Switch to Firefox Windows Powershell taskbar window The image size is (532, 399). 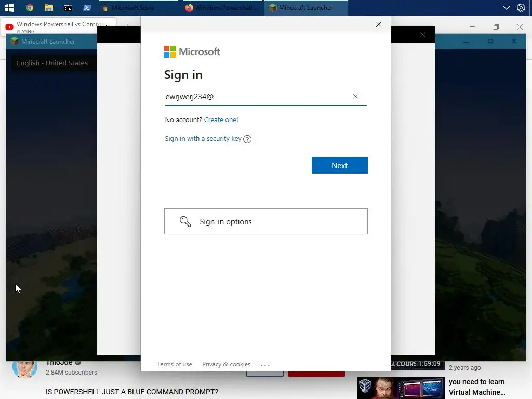(221, 8)
